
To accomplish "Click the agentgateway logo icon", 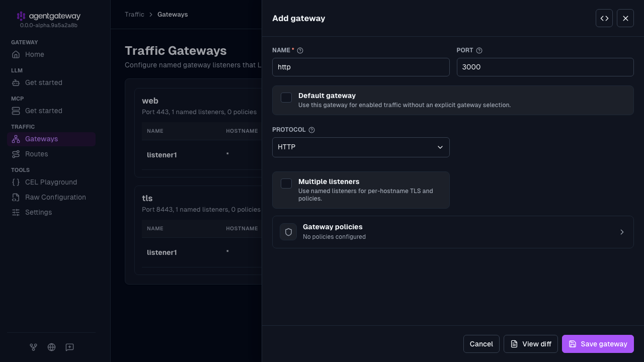I will coord(21,16).
